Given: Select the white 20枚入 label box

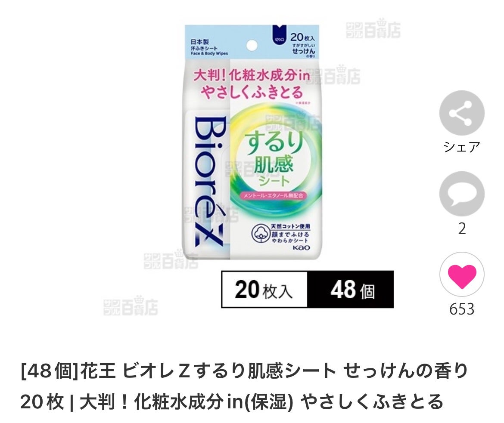Looking at the screenshot, I should [x=264, y=290].
